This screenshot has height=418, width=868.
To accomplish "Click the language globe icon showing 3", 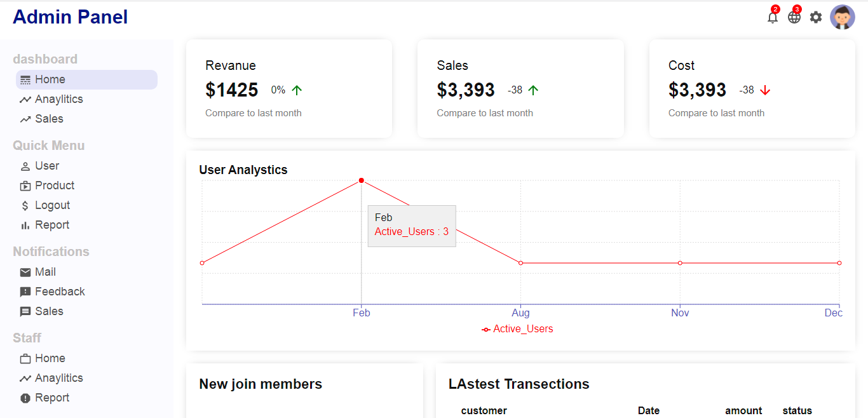I will [x=794, y=17].
